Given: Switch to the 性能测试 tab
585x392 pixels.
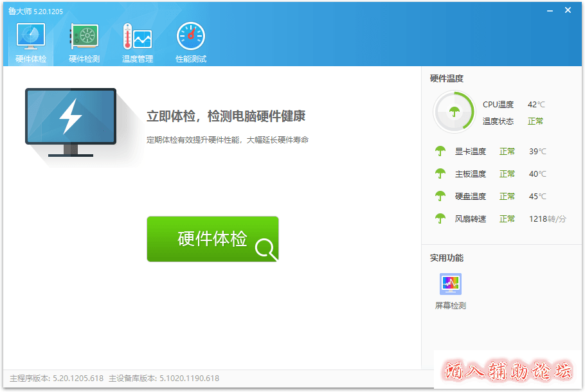Looking at the screenshot, I should click(191, 43).
